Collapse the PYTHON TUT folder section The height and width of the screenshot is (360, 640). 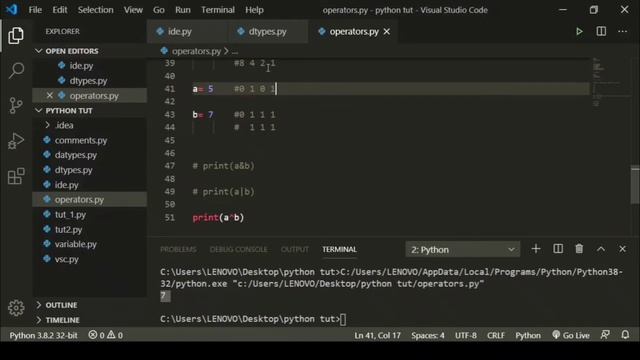point(89,111)
